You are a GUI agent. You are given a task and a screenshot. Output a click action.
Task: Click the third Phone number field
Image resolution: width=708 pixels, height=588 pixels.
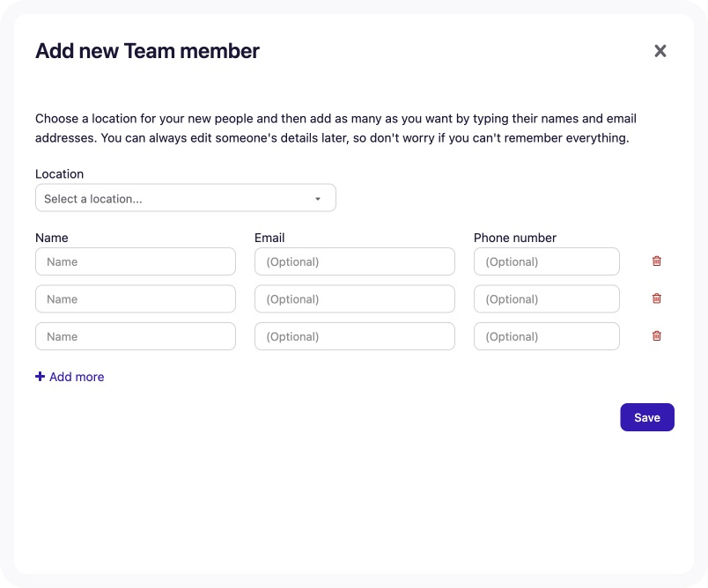[x=546, y=335]
